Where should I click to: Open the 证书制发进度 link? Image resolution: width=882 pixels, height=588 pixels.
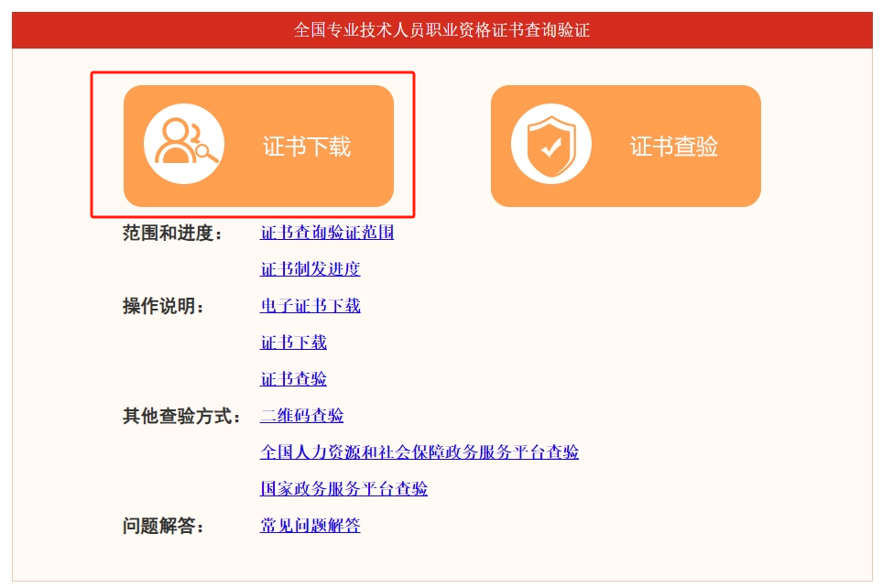pyautogui.click(x=310, y=269)
